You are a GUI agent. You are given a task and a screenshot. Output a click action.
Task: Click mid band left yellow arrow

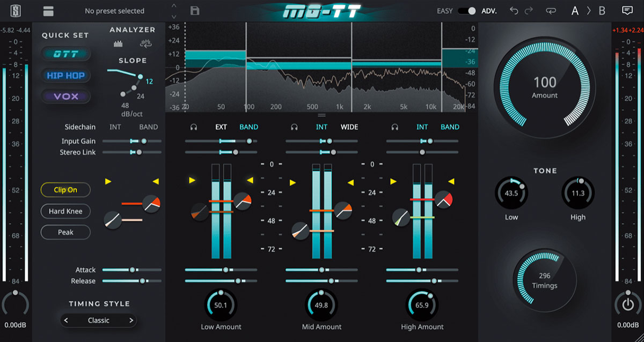292,183
